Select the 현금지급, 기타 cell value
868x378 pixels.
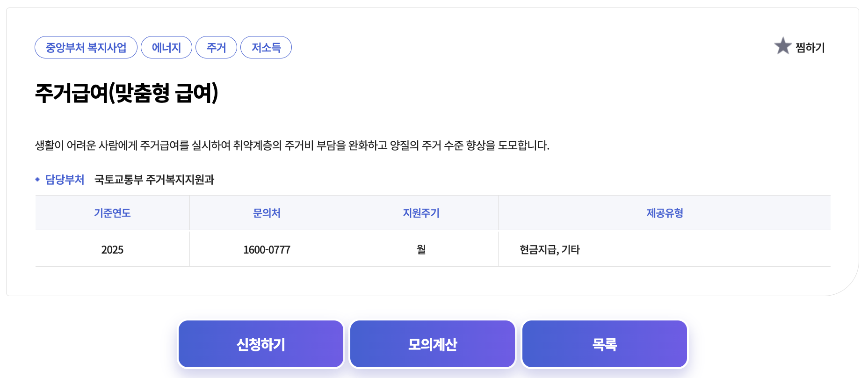coord(548,249)
